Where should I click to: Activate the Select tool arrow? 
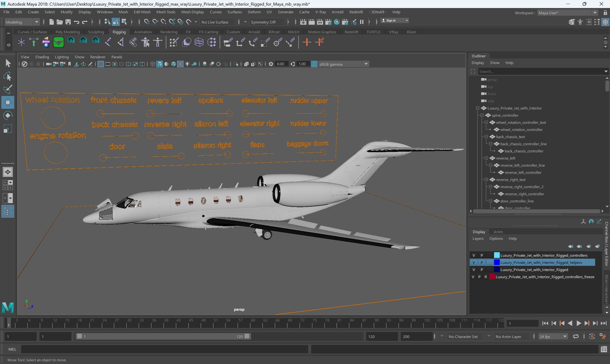tap(7, 63)
